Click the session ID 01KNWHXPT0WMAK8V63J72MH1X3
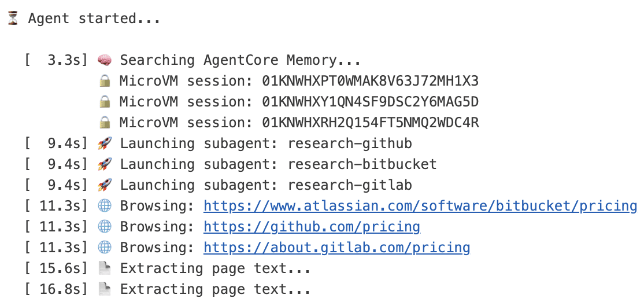Image resolution: width=644 pixels, height=302 pixels. (x=371, y=81)
